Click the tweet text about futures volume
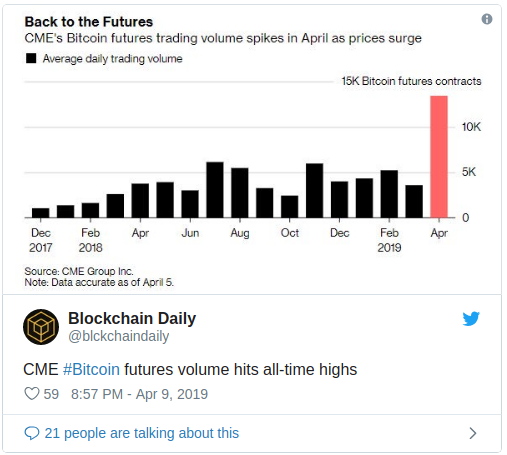This screenshot has width=507, height=455. (190, 369)
